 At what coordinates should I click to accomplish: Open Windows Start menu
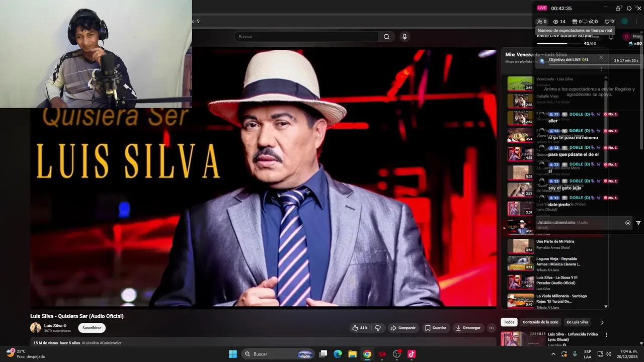233,354
